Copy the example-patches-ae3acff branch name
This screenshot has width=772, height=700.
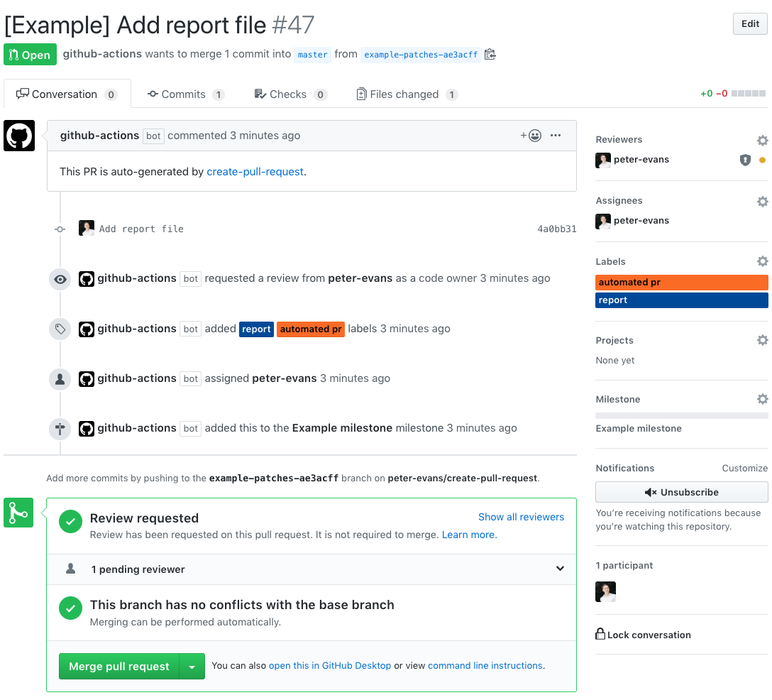[490, 53]
